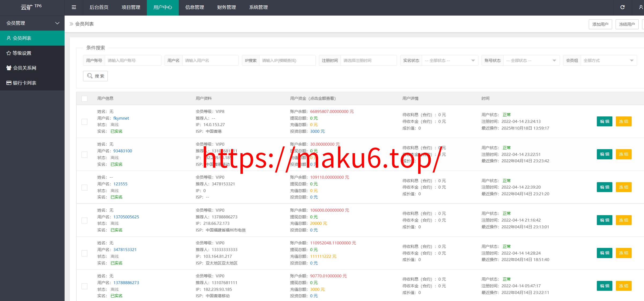
Task: Tick the checkbox for user 123555
Action: (x=84, y=188)
